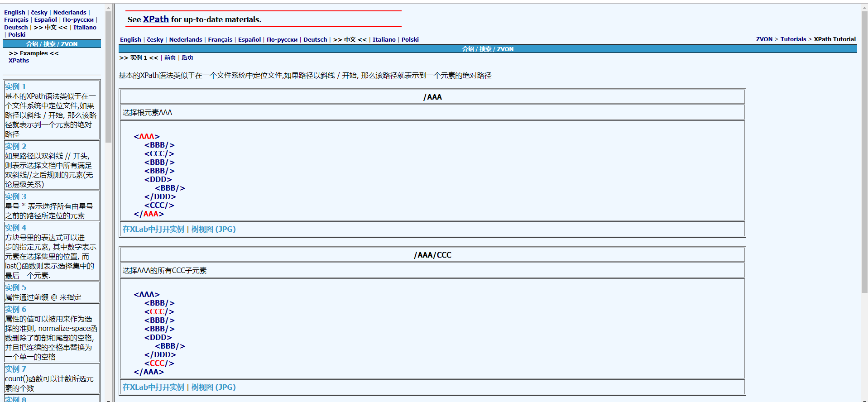Select Español in the main page header
Viewport: 868px width, 402px height.
point(249,39)
